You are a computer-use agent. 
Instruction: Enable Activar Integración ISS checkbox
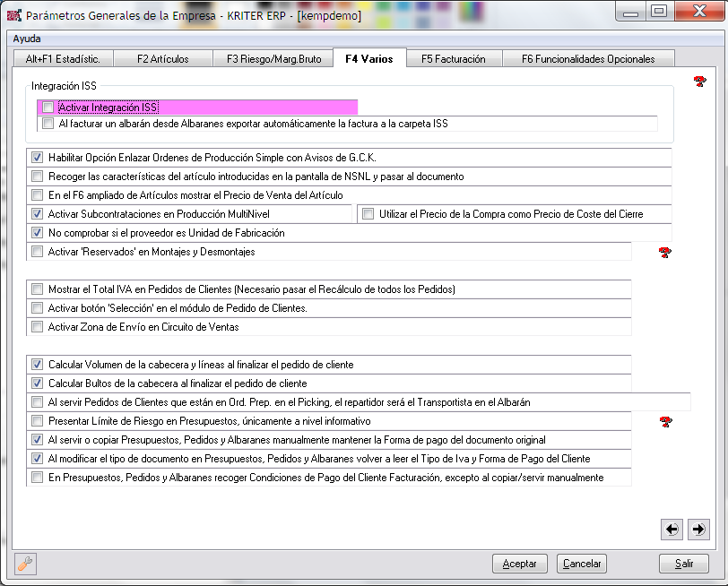[x=48, y=108]
